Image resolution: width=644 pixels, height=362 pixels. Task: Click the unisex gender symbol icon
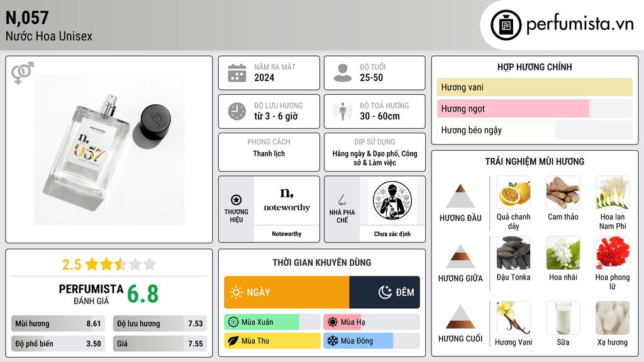22,73
